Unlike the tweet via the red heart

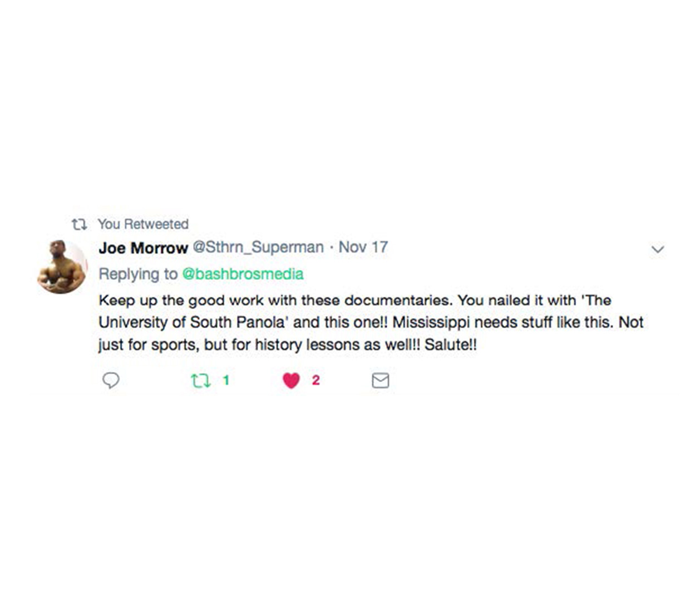pos(291,381)
